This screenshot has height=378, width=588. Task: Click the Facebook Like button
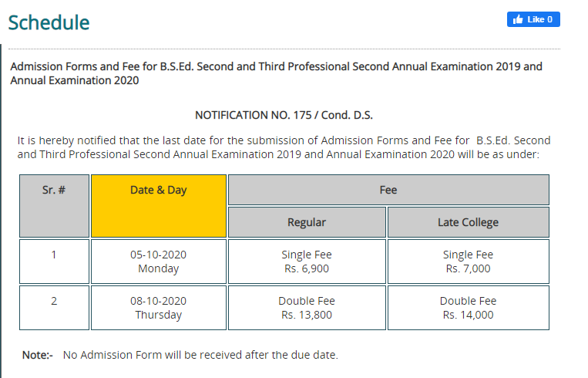tap(533, 19)
